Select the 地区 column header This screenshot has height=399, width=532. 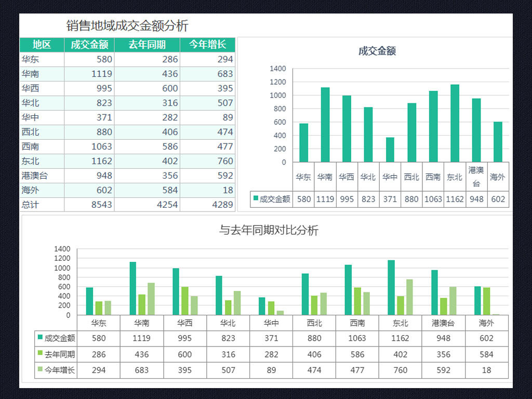pyautogui.click(x=42, y=45)
